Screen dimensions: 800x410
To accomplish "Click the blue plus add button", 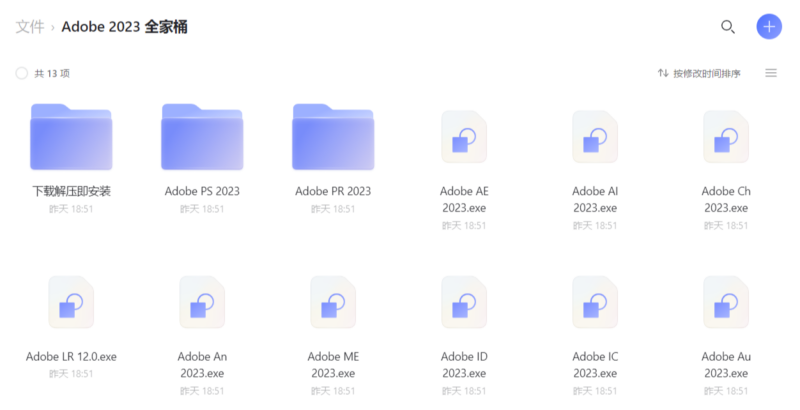I will (768, 27).
